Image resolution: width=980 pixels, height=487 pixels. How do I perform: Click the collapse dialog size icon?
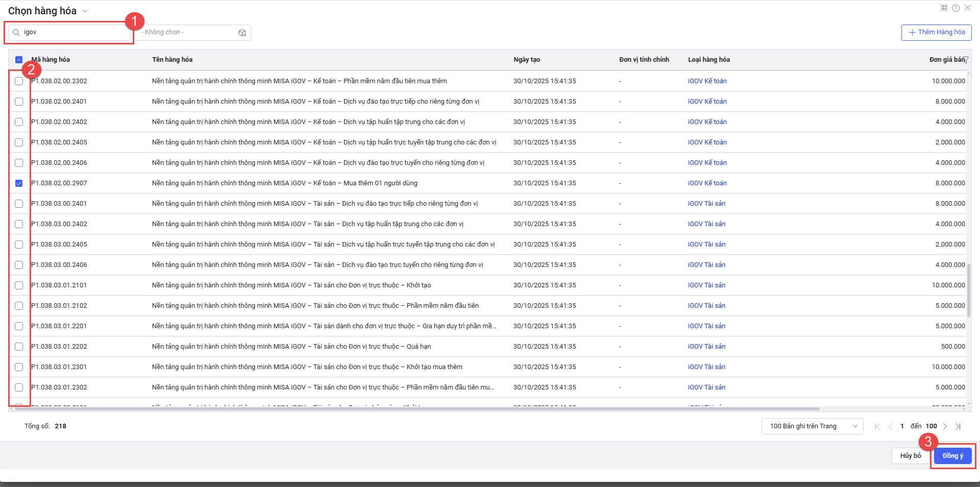click(944, 8)
